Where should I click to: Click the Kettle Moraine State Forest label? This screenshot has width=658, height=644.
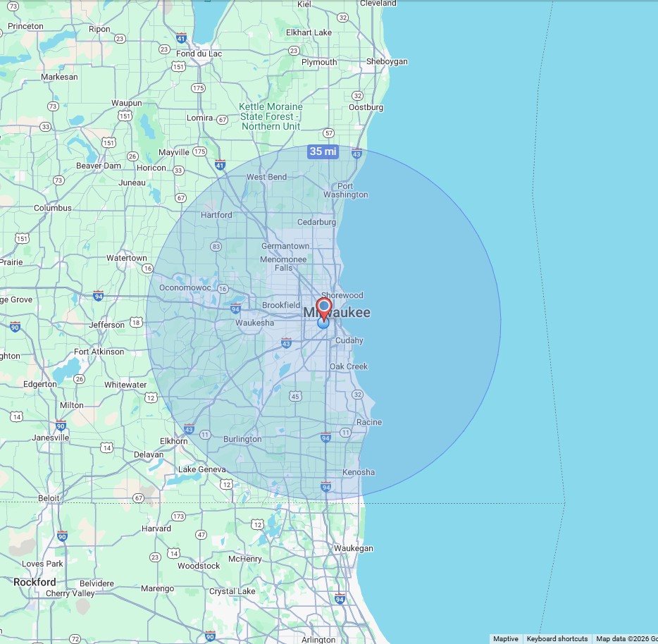pyautogui.click(x=271, y=116)
